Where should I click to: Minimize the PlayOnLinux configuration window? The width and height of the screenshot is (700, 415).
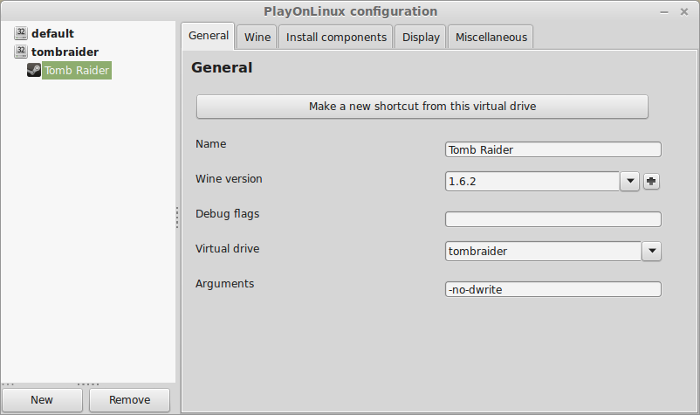pyautogui.click(x=664, y=12)
